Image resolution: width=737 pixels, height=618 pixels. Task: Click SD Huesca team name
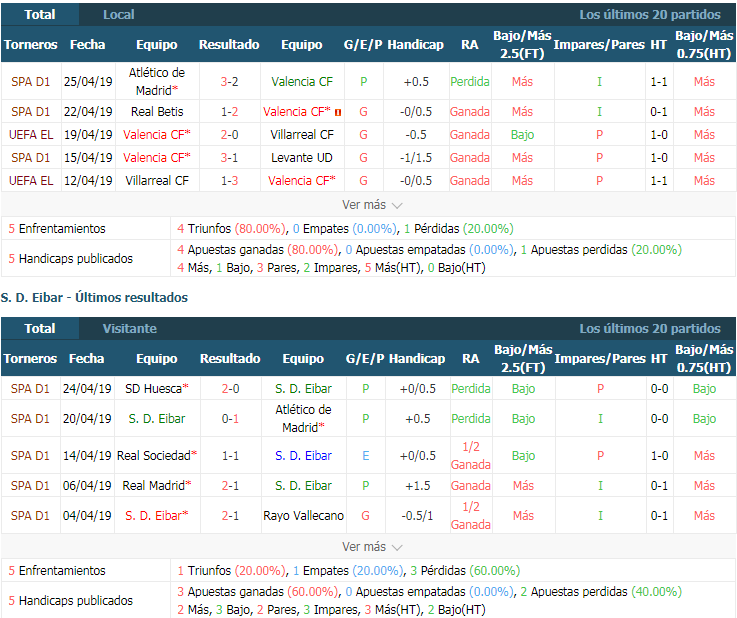tap(157, 389)
